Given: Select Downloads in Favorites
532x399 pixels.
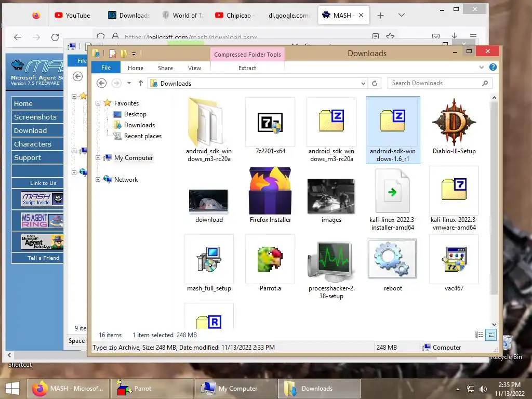Looking at the screenshot, I should click(x=139, y=125).
